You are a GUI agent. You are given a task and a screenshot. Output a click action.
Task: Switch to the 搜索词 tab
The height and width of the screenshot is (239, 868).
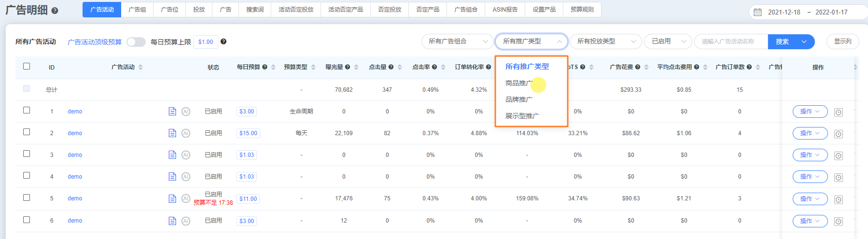click(255, 10)
